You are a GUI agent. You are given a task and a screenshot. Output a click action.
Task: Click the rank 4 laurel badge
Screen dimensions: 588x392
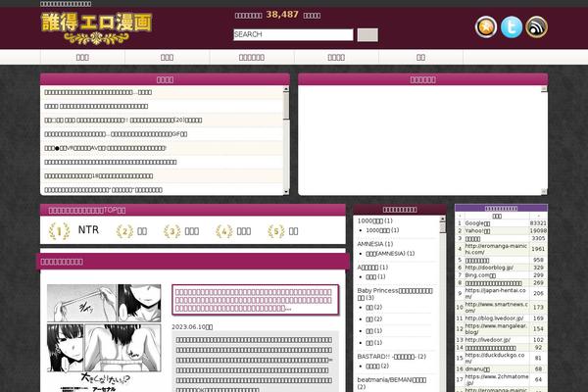tap(224, 231)
